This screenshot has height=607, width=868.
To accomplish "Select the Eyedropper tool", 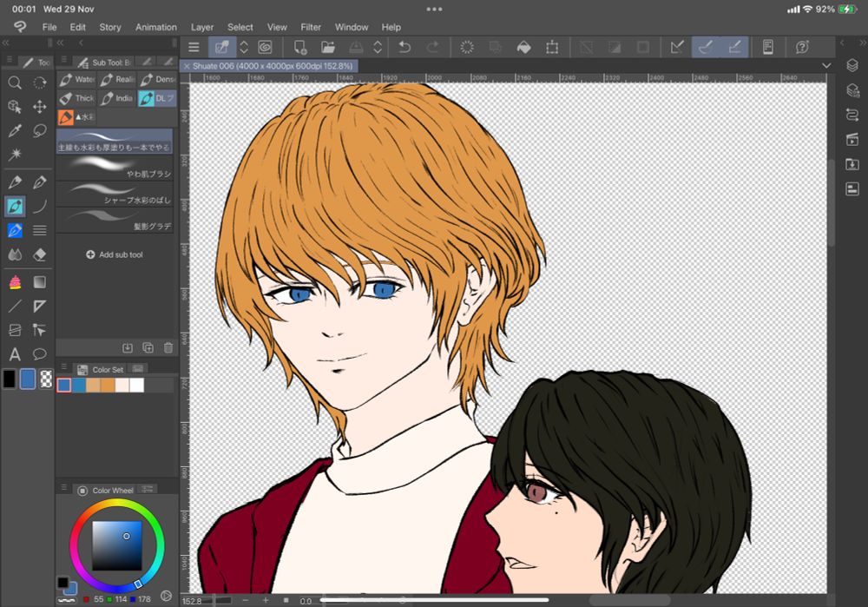I will pyautogui.click(x=15, y=131).
